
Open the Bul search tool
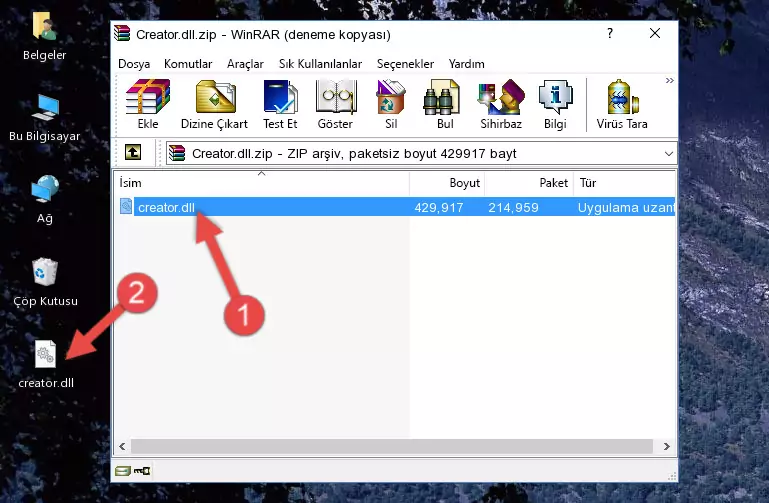[x=444, y=104]
